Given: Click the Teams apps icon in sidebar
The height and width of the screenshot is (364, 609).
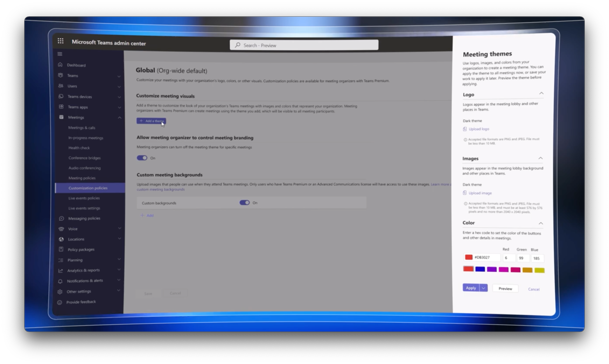Looking at the screenshot, I should [x=61, y=107].
